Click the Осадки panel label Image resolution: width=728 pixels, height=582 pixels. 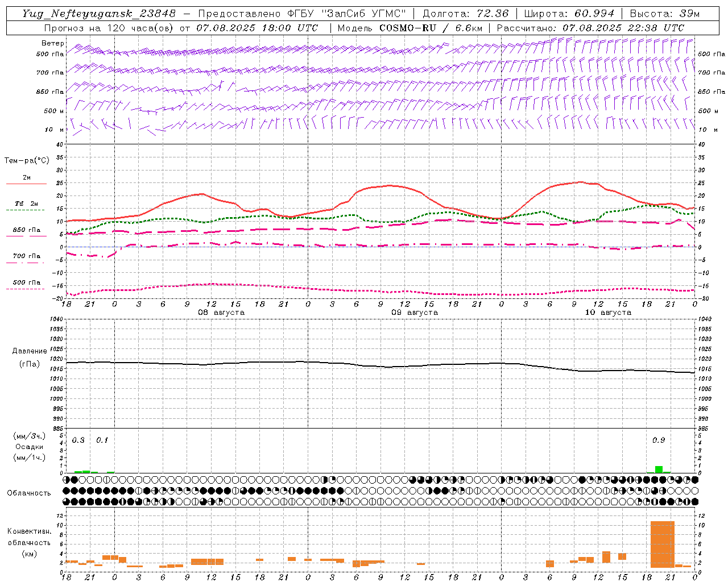30,447
